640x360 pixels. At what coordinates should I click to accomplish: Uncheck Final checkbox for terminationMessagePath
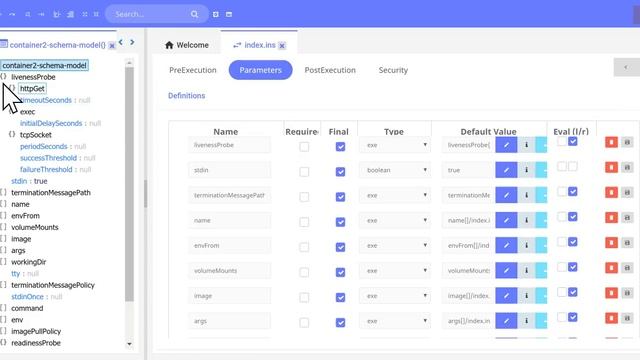tap(340, 197)
